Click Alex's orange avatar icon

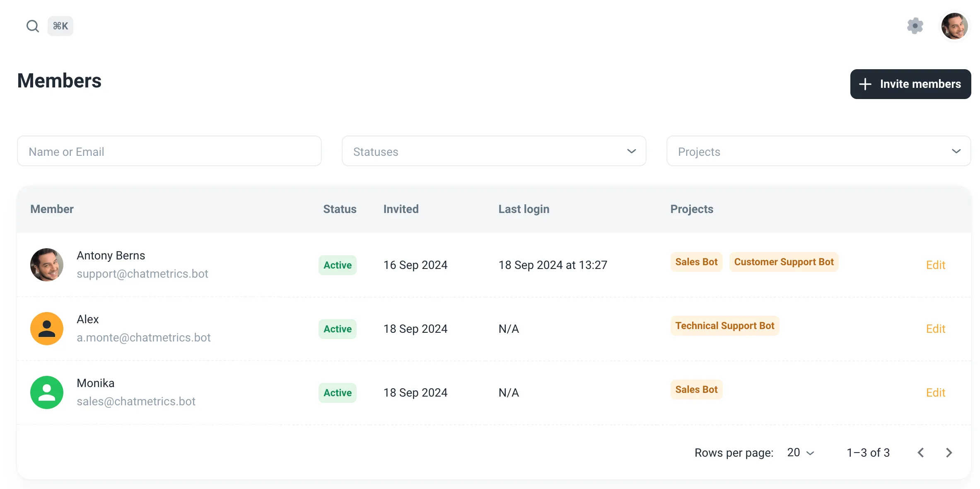click(47, 329)
